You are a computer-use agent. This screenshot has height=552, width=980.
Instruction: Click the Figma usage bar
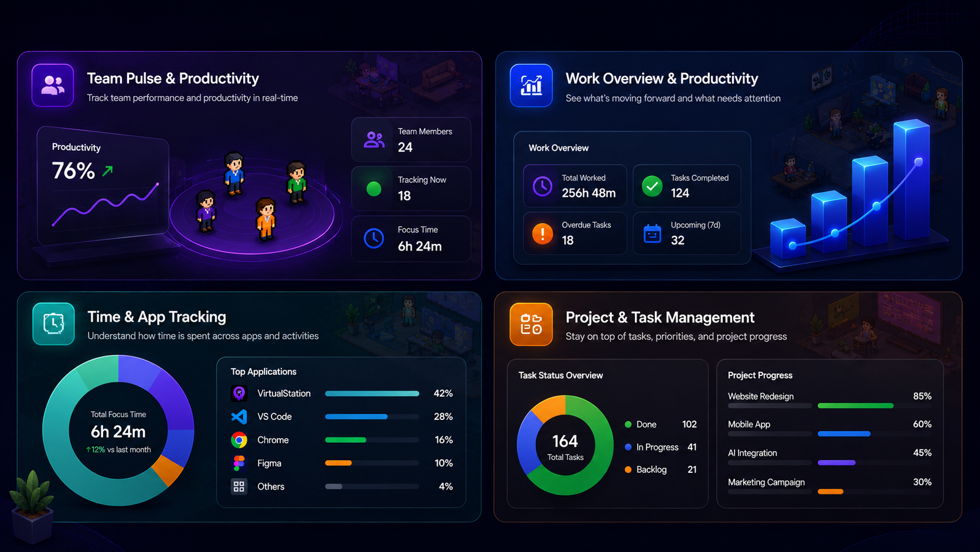(372, 463)
